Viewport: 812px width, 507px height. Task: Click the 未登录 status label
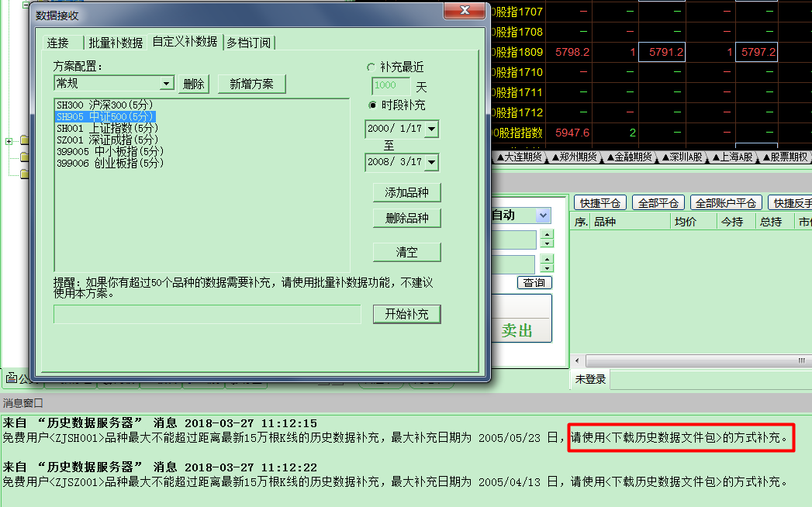590,379
